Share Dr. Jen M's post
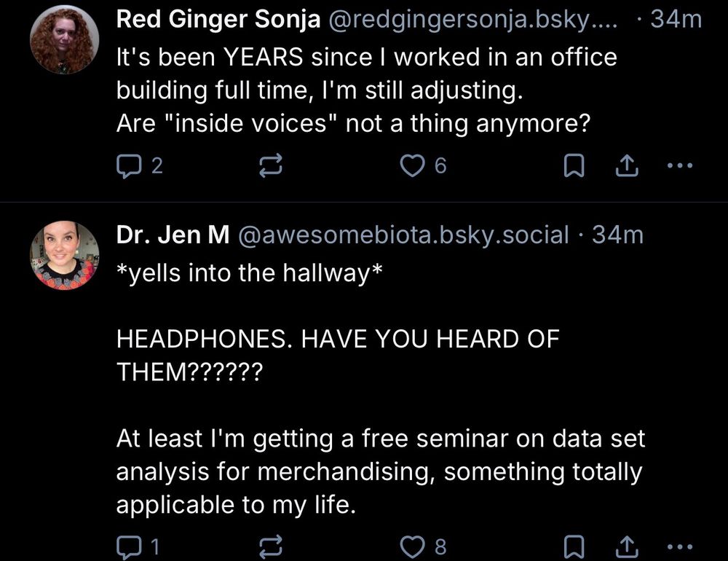 tap(625, 546)
